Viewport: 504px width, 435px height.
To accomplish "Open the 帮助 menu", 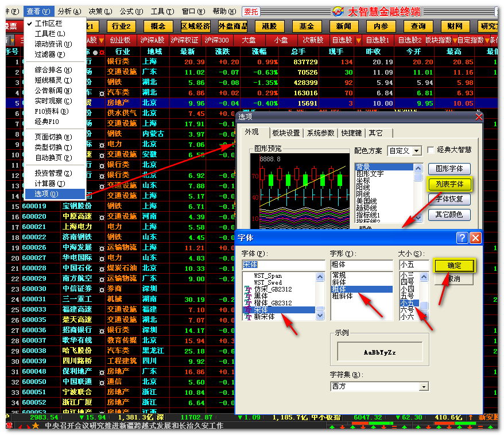I will point(224,11).
